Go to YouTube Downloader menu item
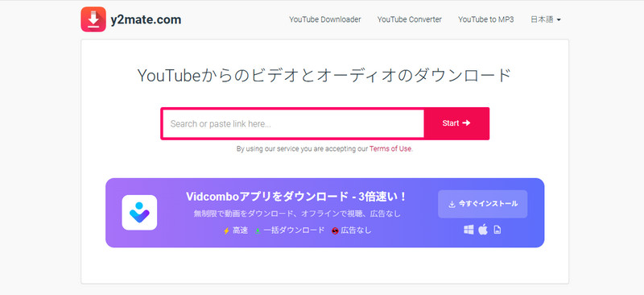 click(325, 19)
